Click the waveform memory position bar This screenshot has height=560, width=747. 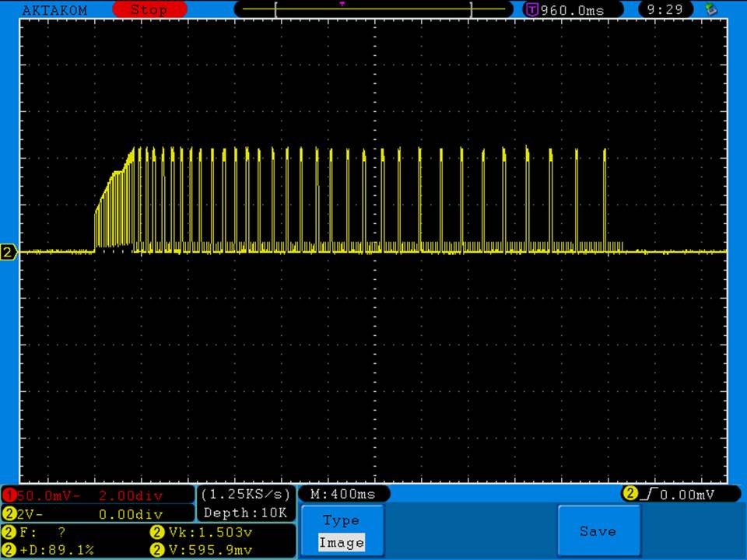[x=373, y=9]
